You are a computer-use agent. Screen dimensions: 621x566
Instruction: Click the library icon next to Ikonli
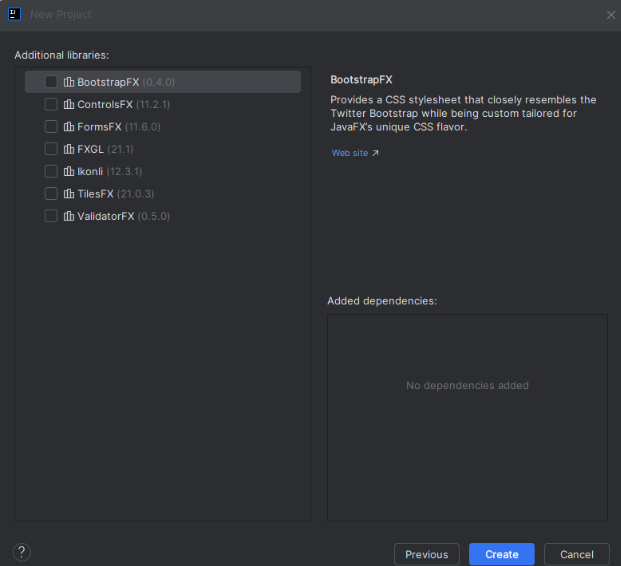(69, 171)
